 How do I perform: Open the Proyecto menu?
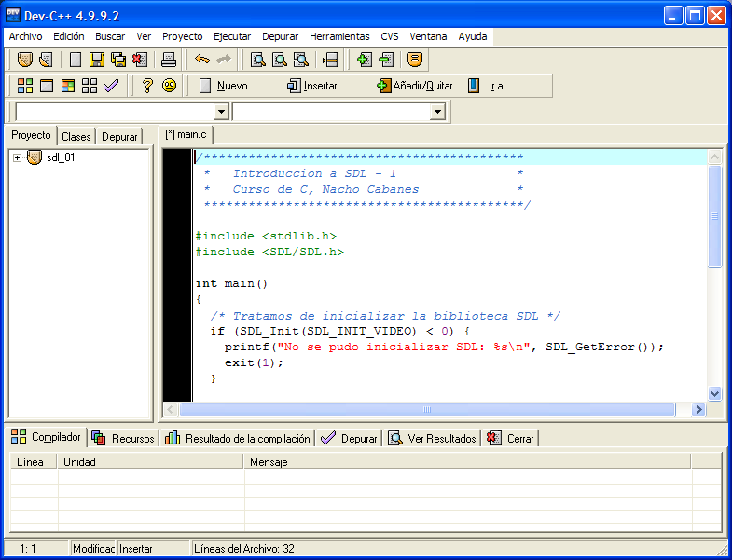click(x=183, y=36)
